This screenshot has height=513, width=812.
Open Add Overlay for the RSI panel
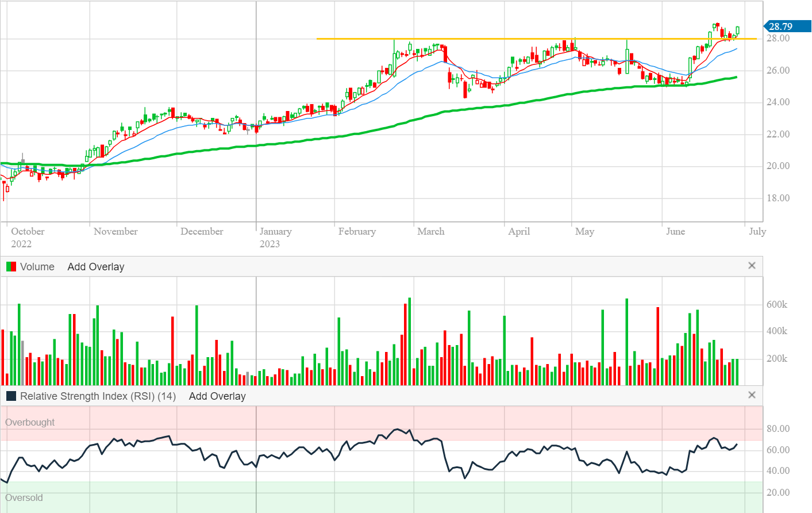click(x=217, y=396)
